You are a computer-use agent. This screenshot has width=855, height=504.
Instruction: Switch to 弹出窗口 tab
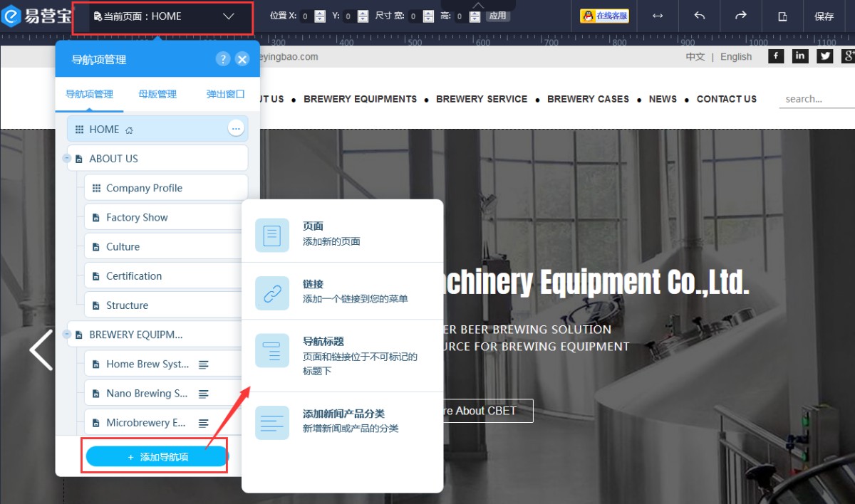tap(225, 94)
